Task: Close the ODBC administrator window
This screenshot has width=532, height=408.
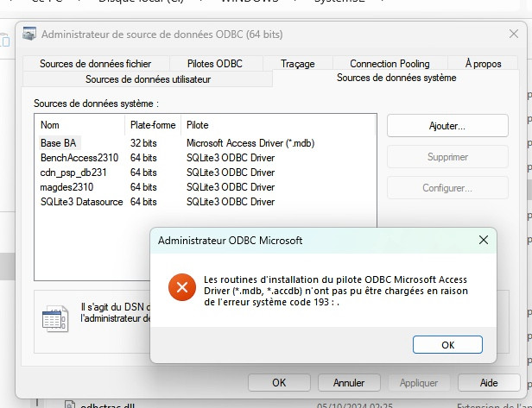Action: 514,34
